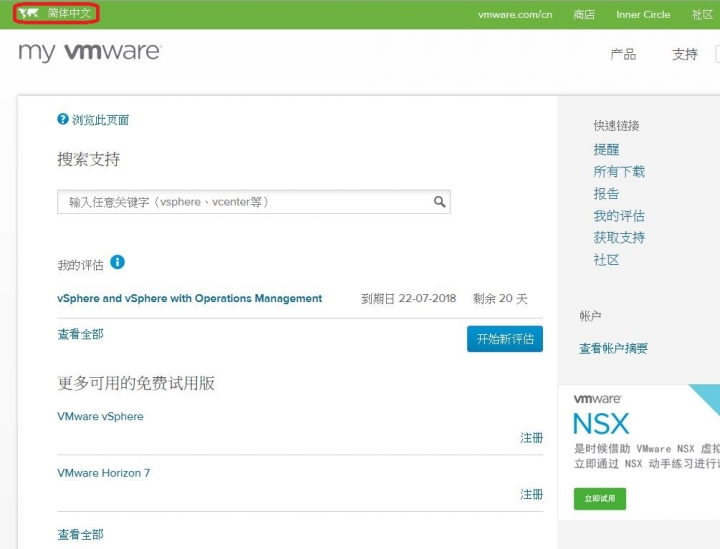720x549 pixels.
Task: Click the NSX logo in the ad
Action: [x=601, y=423]
